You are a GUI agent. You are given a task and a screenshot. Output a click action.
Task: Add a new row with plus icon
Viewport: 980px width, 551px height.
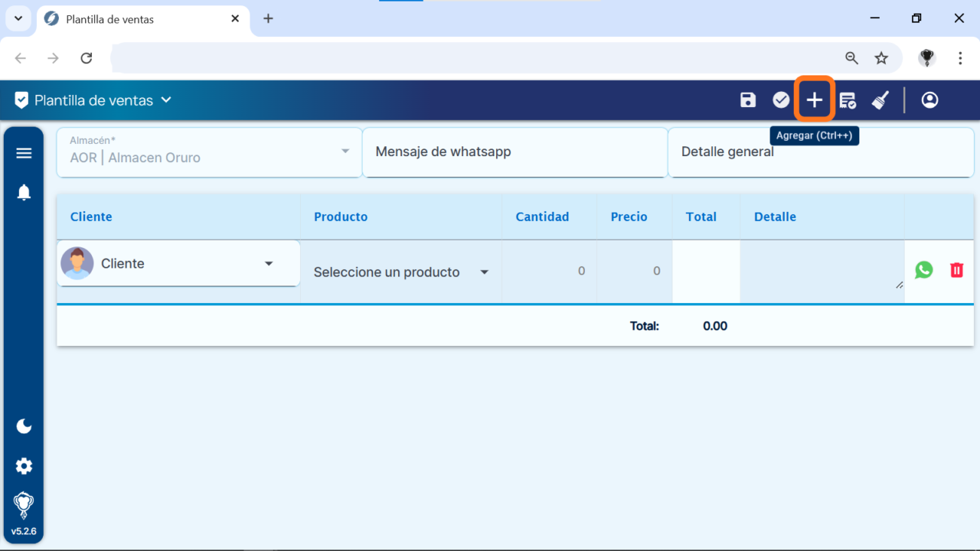[x=814, y=100]
